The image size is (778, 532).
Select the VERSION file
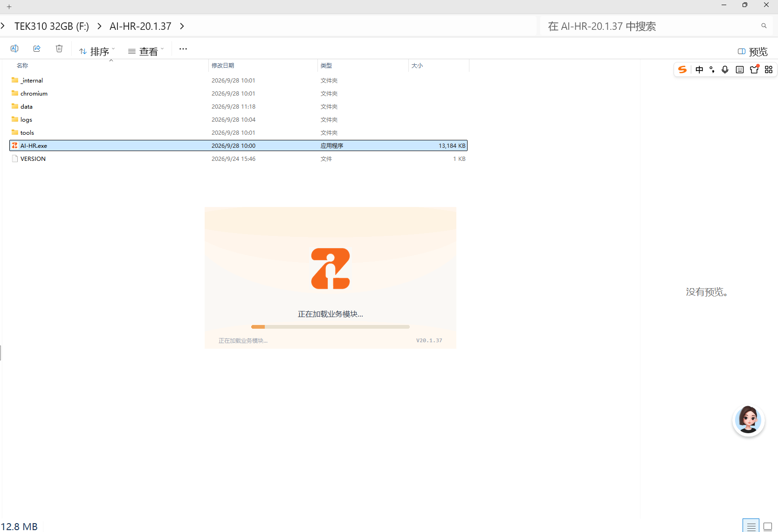pos(238,159)
